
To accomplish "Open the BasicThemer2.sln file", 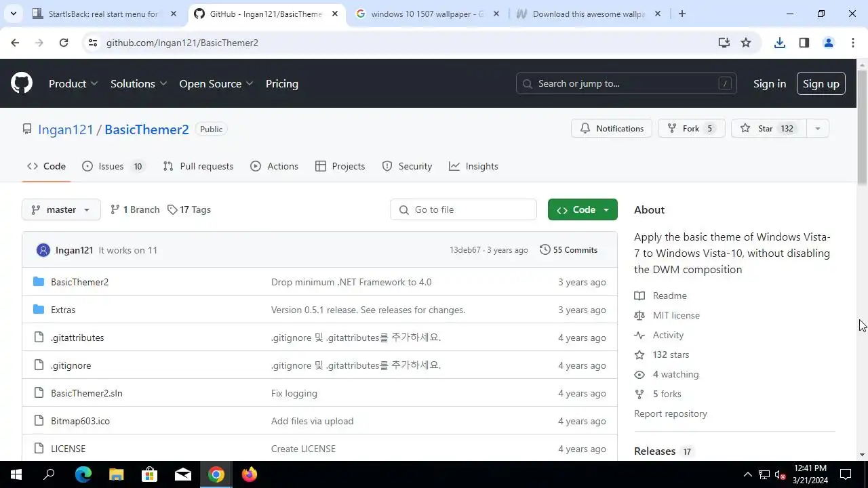I will tap(87, 393).
